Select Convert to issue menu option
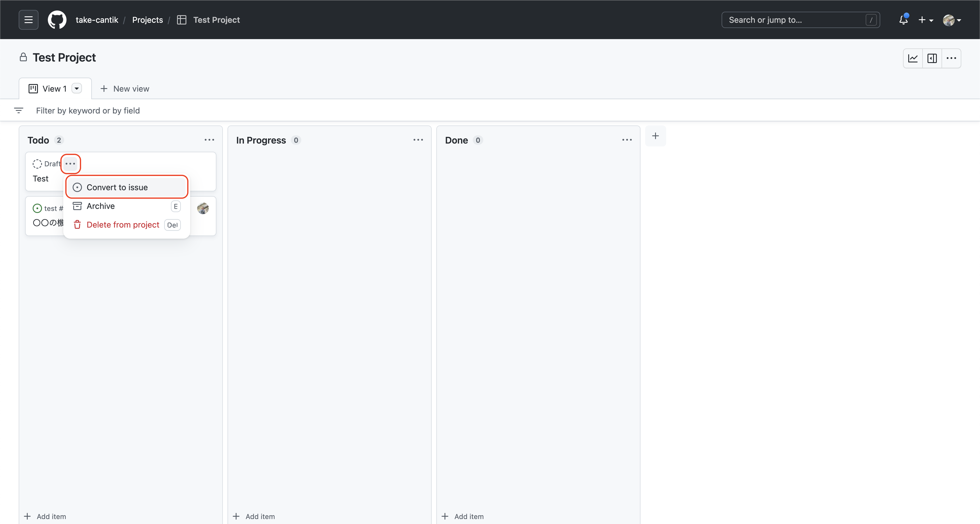This screenshot has height=524, width=980. click(x=117, y=187)
